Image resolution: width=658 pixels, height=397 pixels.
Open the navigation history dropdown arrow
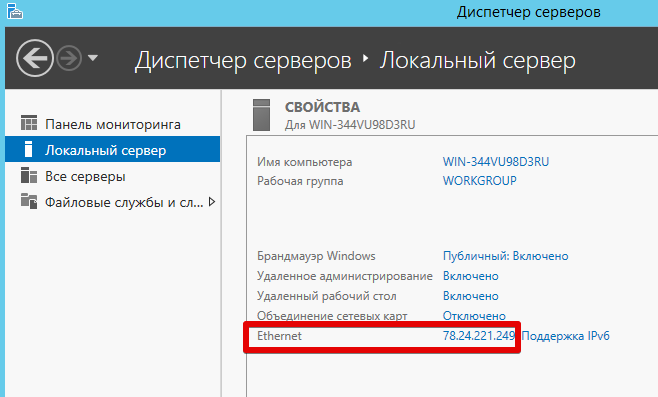pyautogui.click(x=93, y=57)
